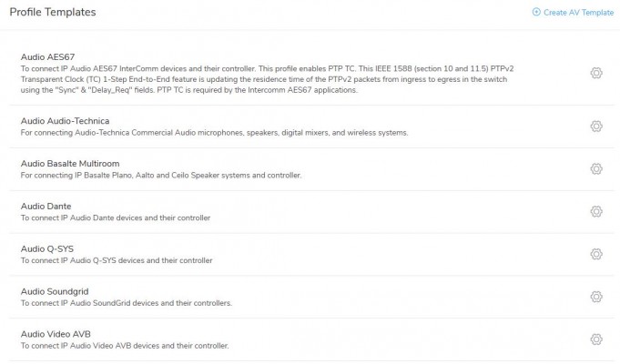
Task: Open gear settings for Audio Soundgrid
Action: 596,297
